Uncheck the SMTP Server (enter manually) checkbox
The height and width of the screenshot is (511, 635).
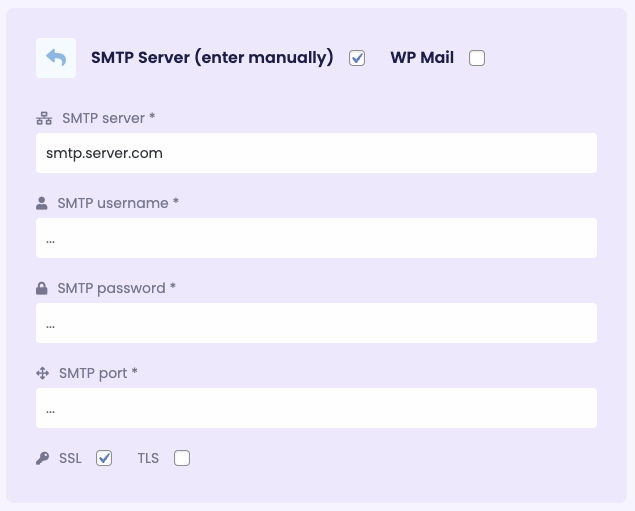pyautogui.click(x=357, y=58)
